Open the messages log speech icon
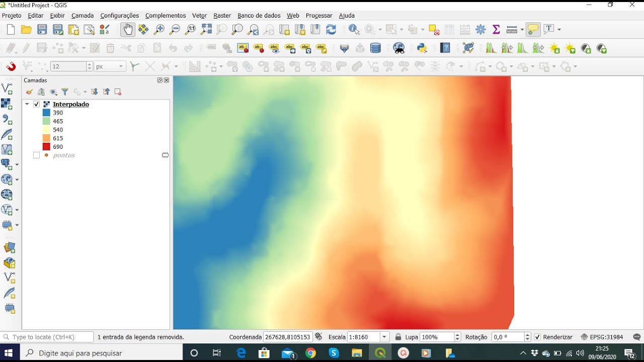 click(x=637, y=337)
